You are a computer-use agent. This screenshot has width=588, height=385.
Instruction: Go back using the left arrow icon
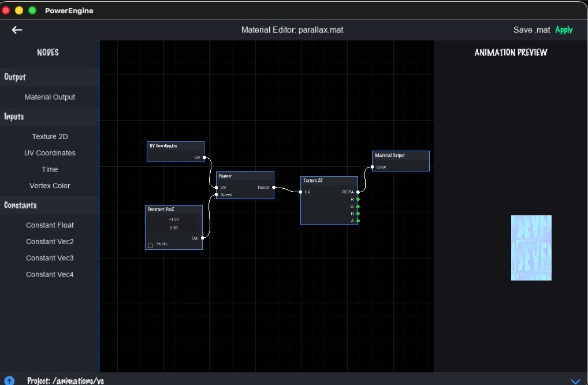17,29
